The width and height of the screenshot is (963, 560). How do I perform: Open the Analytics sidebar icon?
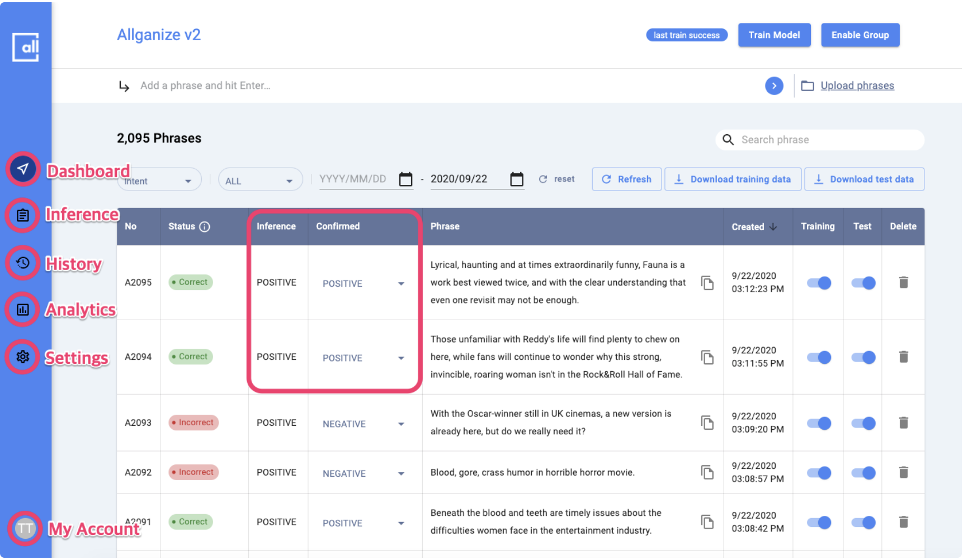[23, 310]
